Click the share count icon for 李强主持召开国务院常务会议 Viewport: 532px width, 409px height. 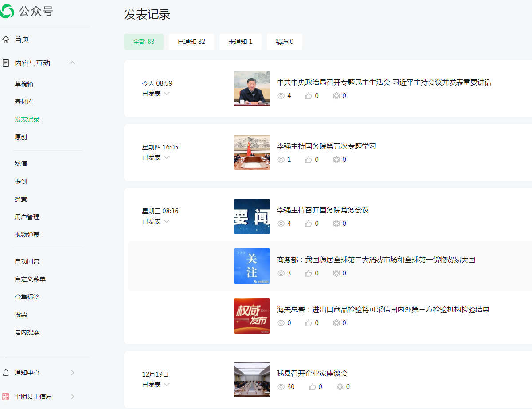[336, 224]
